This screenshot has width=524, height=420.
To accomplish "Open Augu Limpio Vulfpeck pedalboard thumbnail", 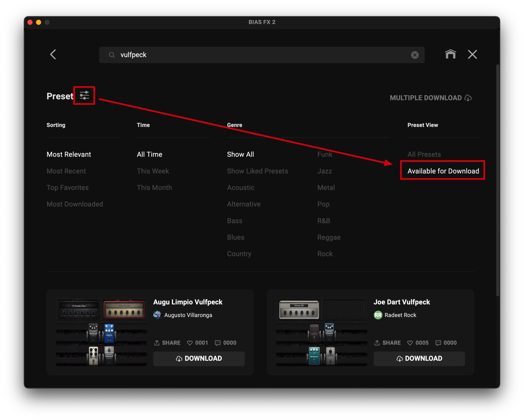I will (x=101, y=332).
